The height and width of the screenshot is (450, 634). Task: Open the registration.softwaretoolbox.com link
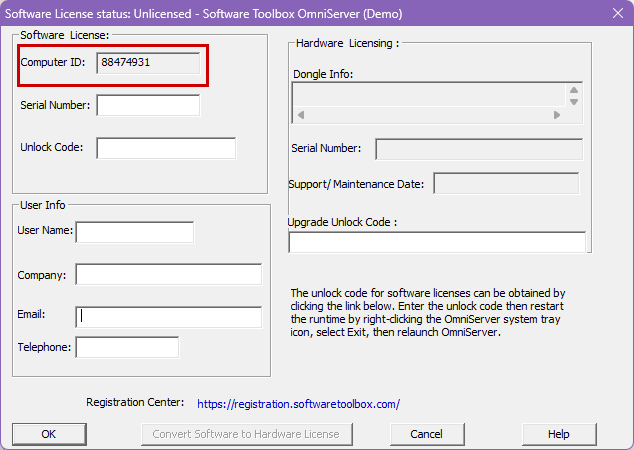coord(298,404)
